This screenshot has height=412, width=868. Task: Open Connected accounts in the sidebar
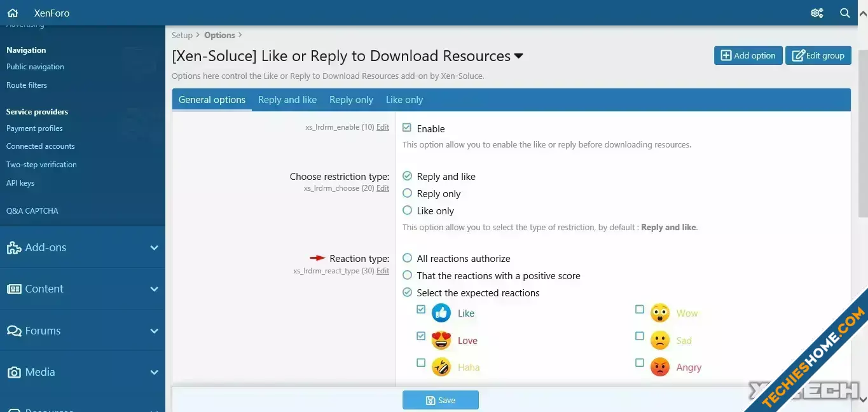[x=41, y=146]
